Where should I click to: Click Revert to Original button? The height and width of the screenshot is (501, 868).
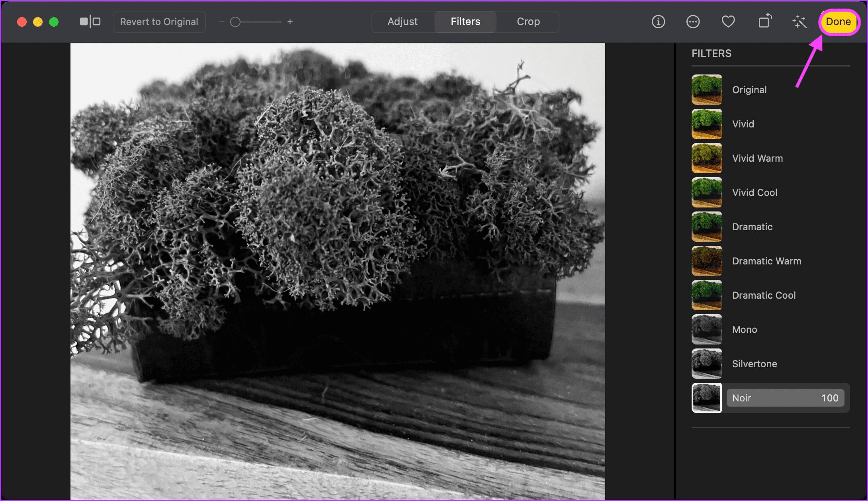pyautogui.click(x=158, y=22)
